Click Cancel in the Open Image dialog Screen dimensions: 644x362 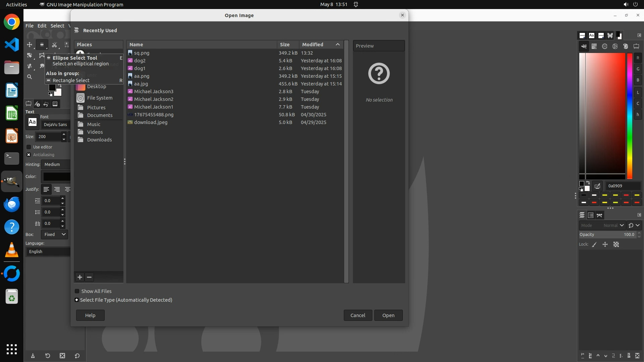358,315
